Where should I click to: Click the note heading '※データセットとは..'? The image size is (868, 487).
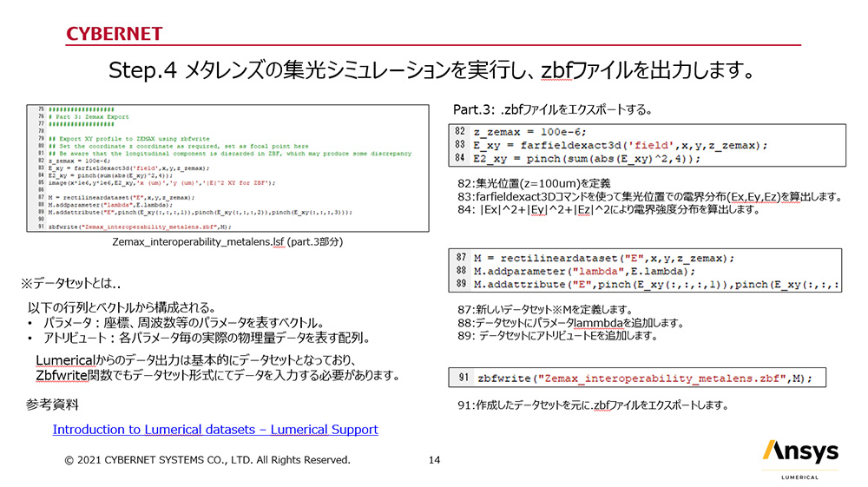point(71,283)
